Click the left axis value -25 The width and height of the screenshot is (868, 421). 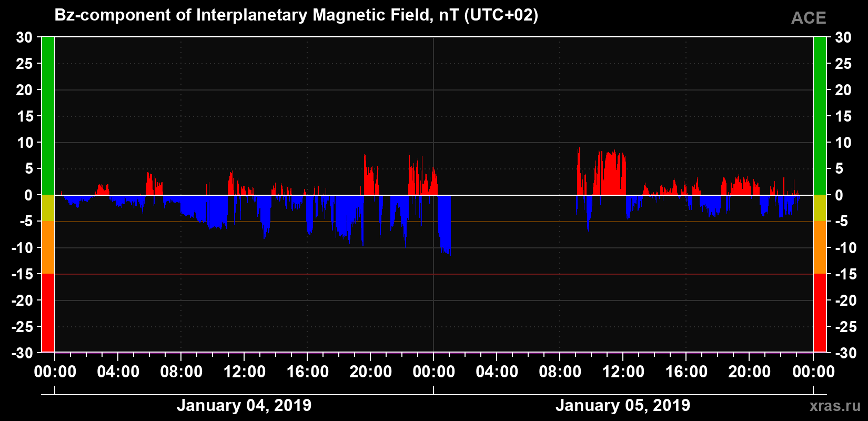[x=22, y=327]
